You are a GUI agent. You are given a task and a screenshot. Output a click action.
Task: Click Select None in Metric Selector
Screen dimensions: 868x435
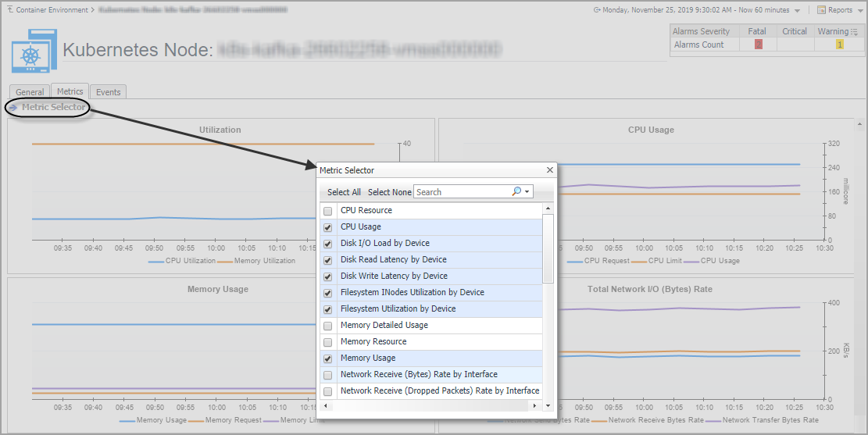pos(389,192)
